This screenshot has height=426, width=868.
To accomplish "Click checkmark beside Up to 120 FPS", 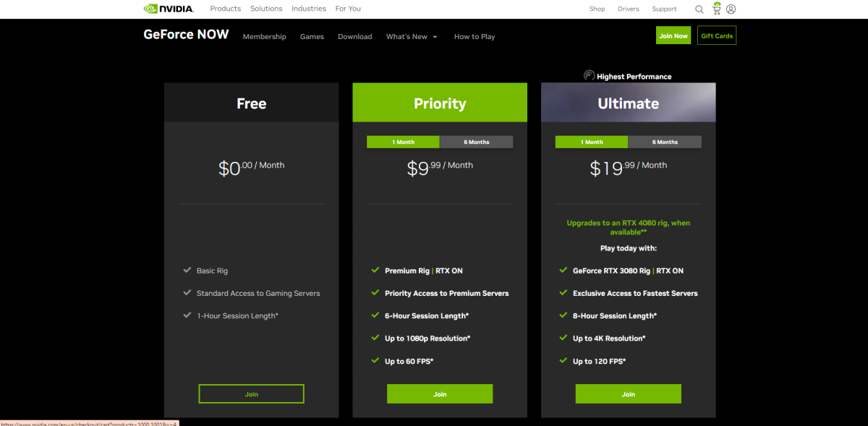I will pos(563,359).
